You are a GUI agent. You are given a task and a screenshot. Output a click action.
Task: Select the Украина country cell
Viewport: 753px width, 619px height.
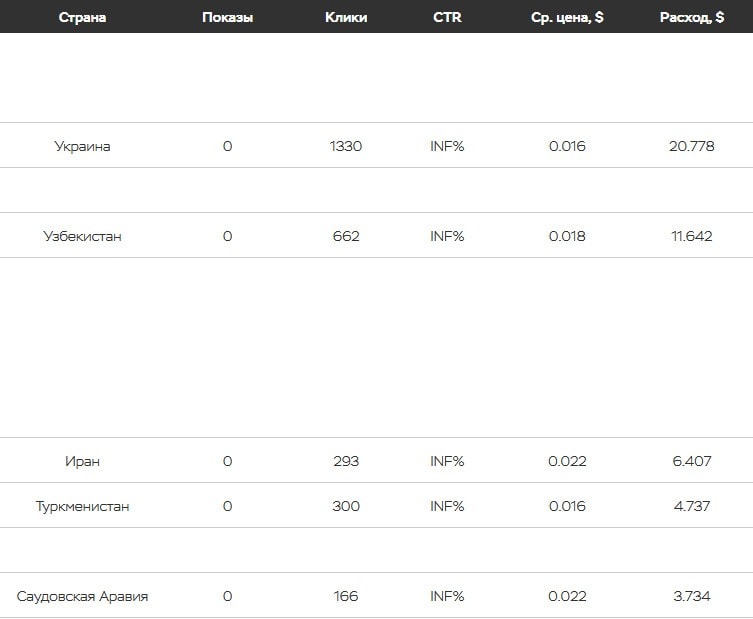tap(82, 146)
